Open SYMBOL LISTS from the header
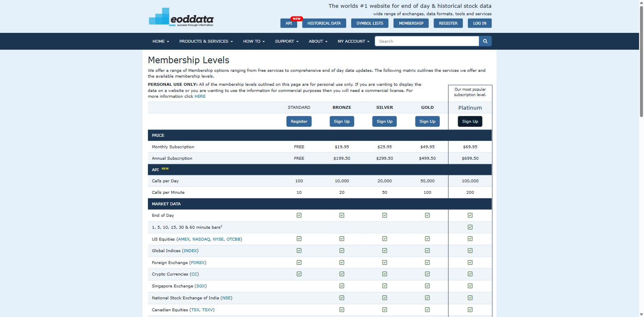The height and width of the screenshot is (317, 644). [370, 23]
